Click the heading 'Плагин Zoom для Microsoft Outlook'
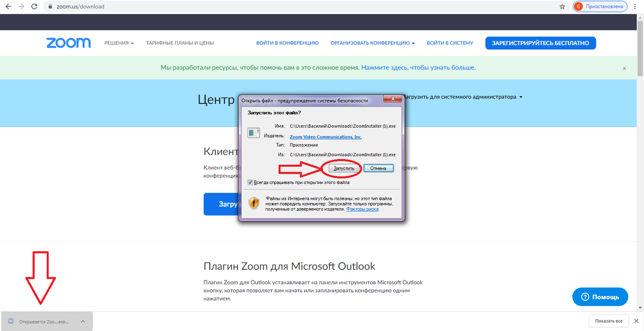The image size is (644, 331). coord(289,266)
